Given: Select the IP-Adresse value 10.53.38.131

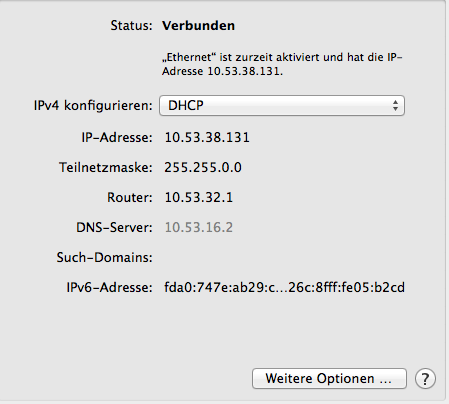Looking at the screenshot, I should (207, 137).
